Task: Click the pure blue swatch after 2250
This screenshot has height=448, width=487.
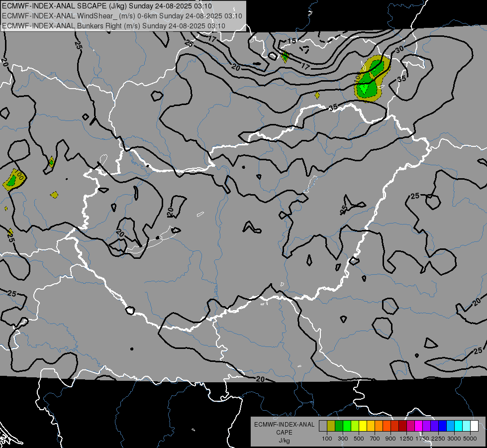Action: click(443, 426)
